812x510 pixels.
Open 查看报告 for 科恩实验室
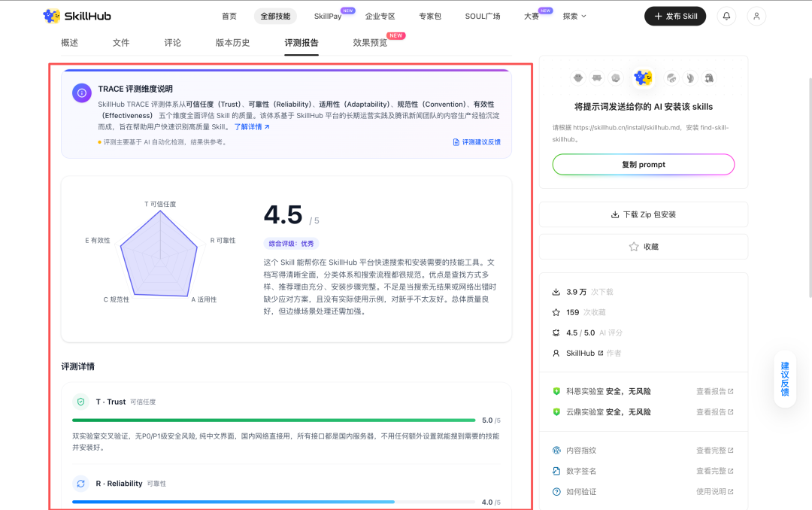click(715, 391)
